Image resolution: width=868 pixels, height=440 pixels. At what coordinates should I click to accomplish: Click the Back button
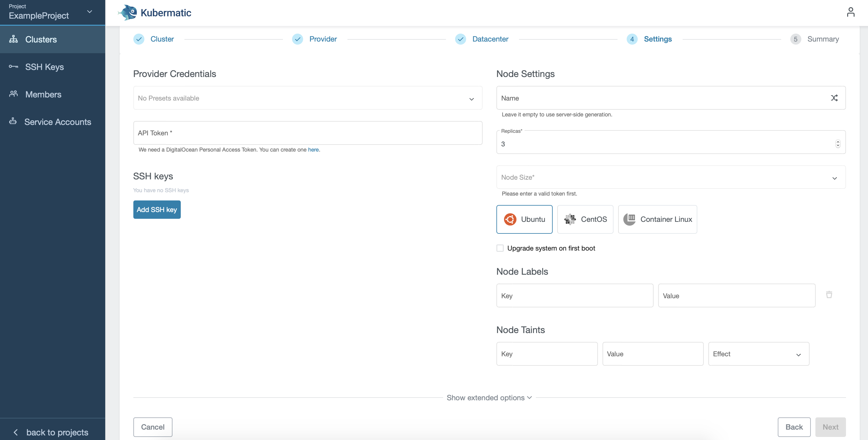coord(794,427)
